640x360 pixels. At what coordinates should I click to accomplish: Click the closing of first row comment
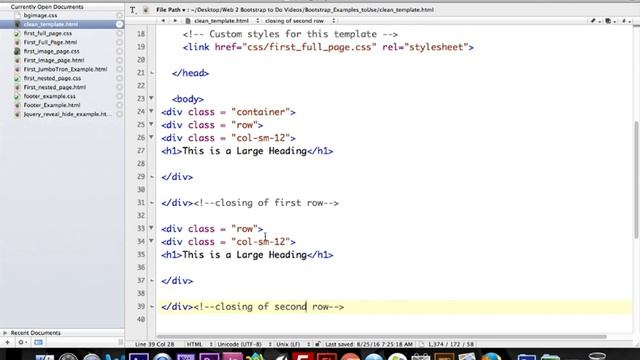pyautogui.click(x=266, y=203)
